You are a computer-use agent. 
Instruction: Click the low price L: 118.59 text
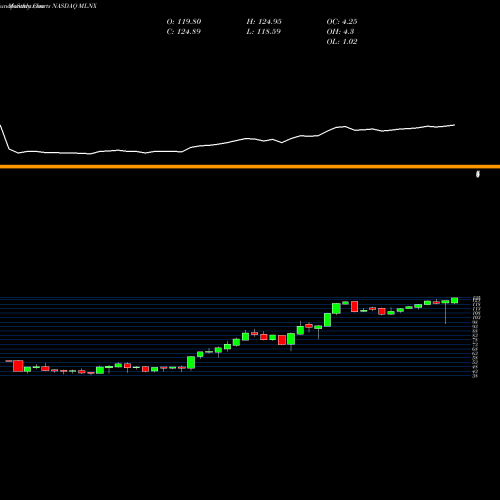[264, 32]
